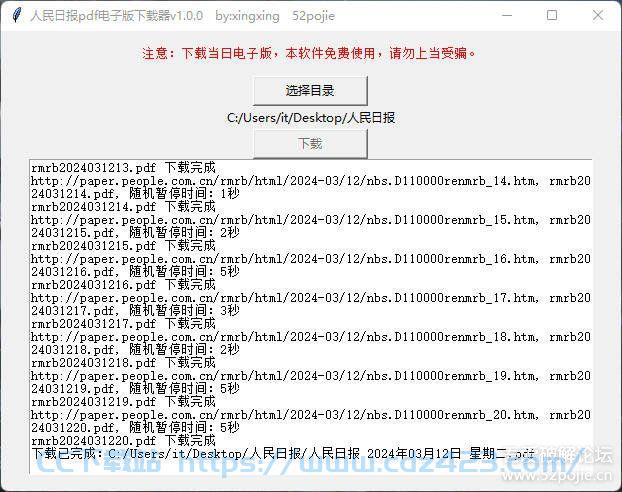Click log line 24031217.pdf 随机暂停时间: 3秒
This screenshot has width=622, height=492.
[135, 311]
